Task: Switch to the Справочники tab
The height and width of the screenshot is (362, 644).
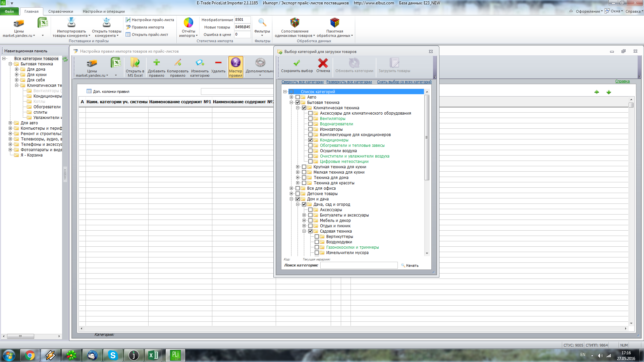Action: (x=61, y=11)
